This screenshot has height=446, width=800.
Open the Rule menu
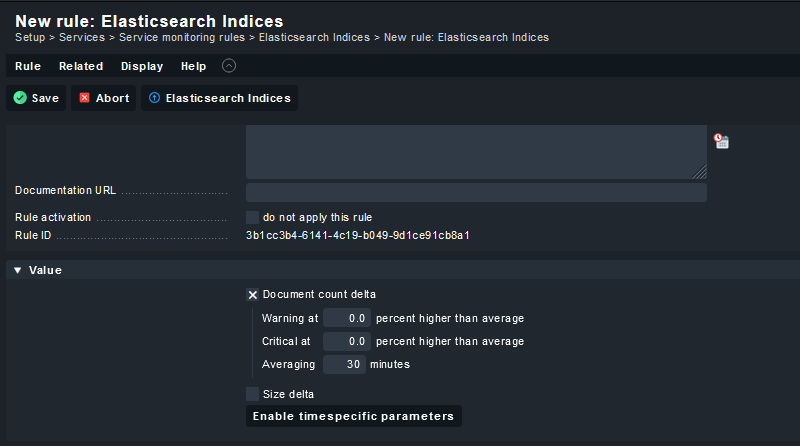(28, 66)
